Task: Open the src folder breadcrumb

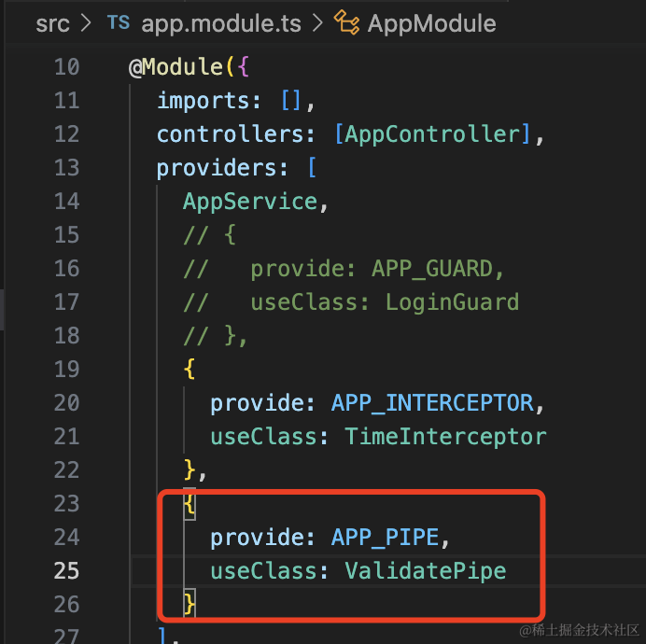Action: (x=52, y=22)
